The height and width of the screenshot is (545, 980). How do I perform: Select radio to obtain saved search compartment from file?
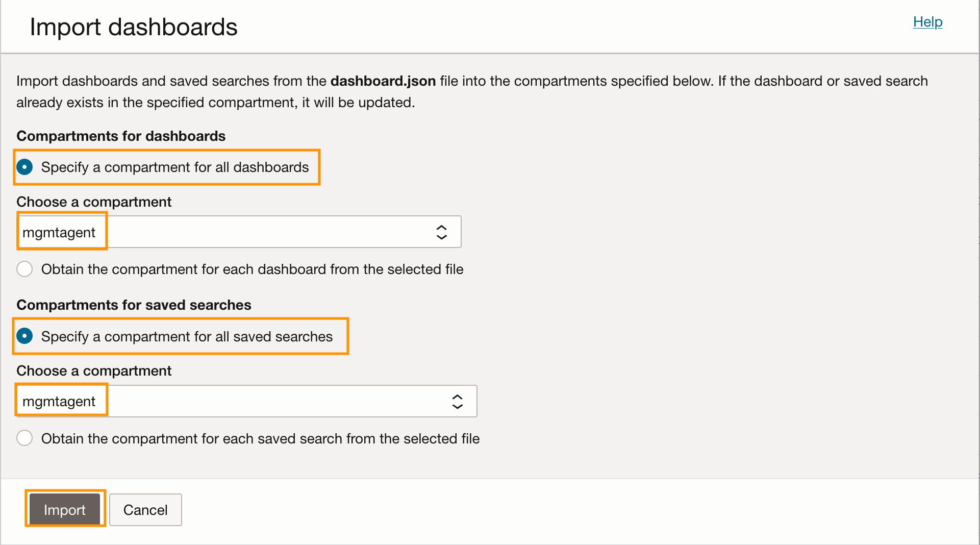click(24, 438)
